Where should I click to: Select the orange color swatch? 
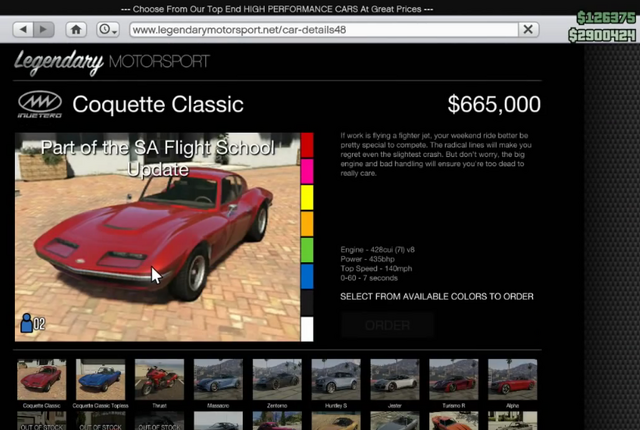(307, 224)
